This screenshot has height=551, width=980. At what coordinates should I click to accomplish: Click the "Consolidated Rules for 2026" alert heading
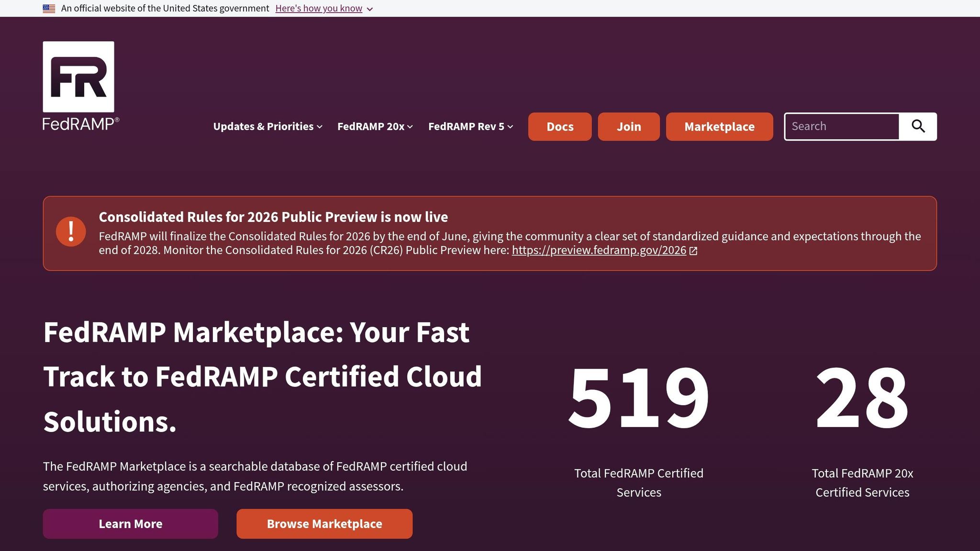(x=273, y=217)
